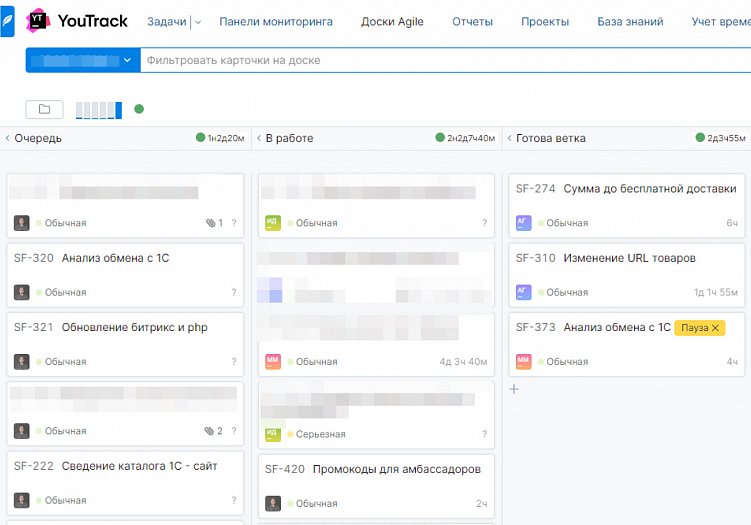Open База знаний
The width and height of the screenshot is (751, 525).
[630, 22]
